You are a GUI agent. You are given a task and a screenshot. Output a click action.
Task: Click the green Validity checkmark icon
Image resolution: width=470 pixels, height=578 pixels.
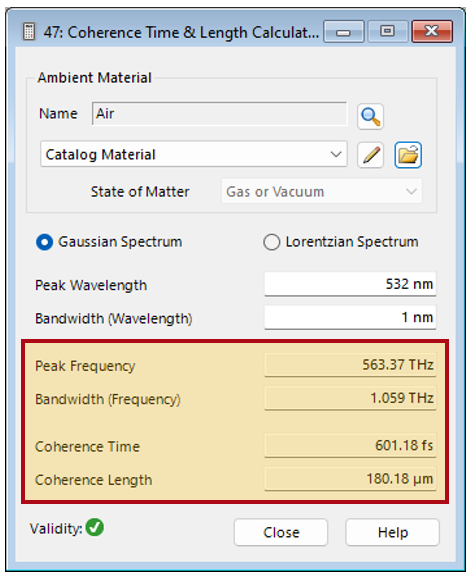click(x=95, y=527)
